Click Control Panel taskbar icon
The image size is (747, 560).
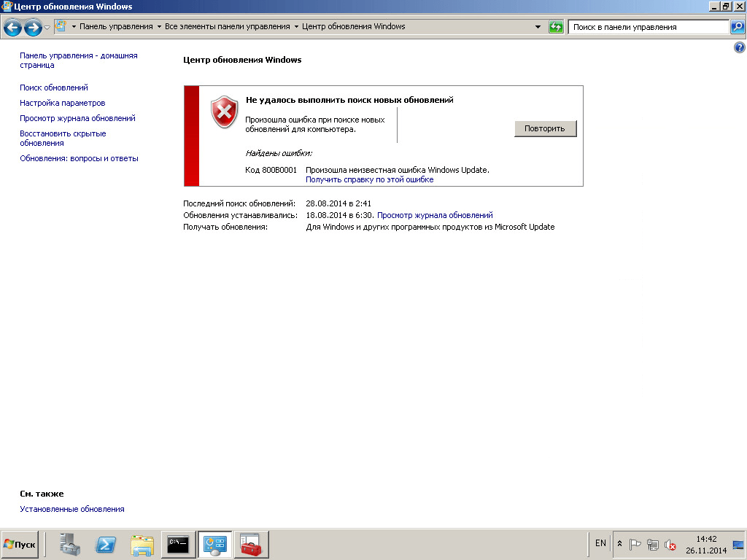tap(214, 544)
